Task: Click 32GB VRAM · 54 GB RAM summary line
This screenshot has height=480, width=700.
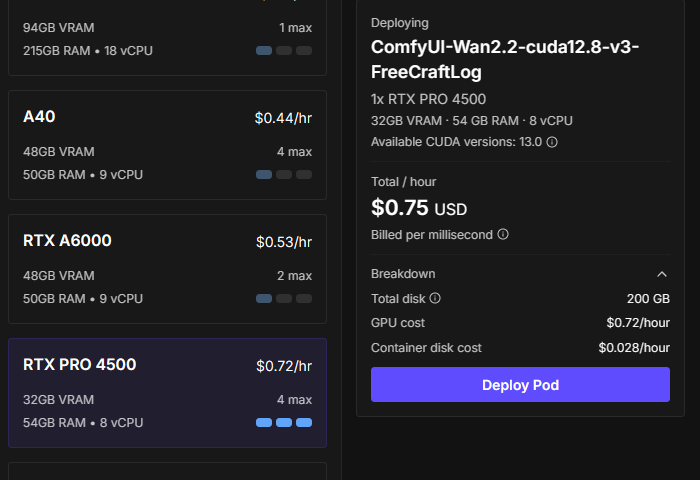Action: click(471, 121)
